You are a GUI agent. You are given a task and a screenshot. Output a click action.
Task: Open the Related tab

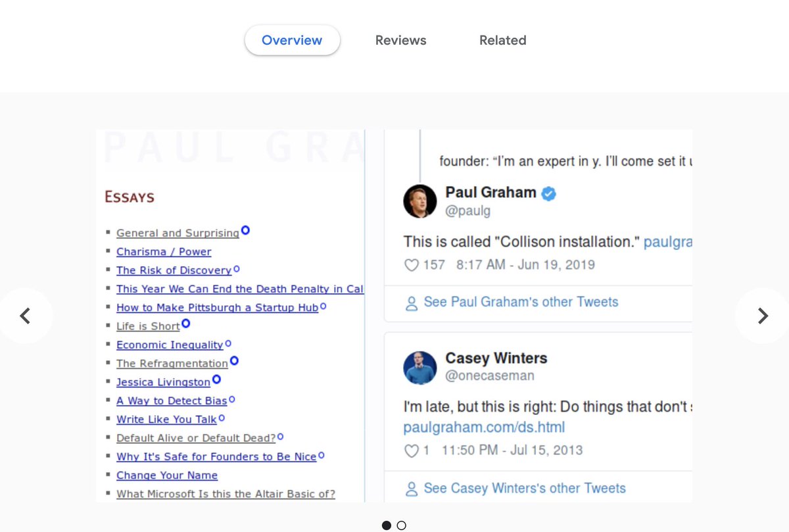502,40
